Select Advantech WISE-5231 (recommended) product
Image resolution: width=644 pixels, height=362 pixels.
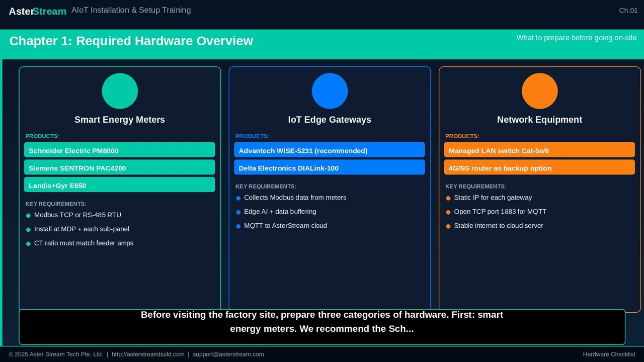pos(330,150)
